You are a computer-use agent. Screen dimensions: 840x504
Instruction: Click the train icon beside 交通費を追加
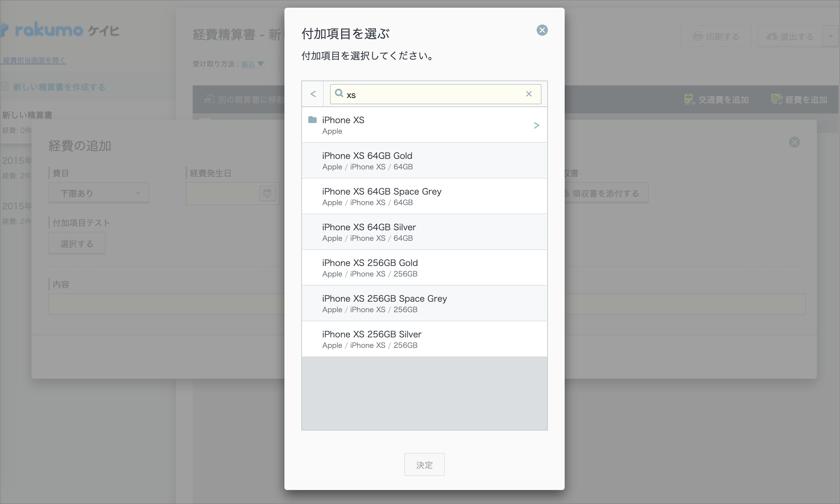[689, 99]
